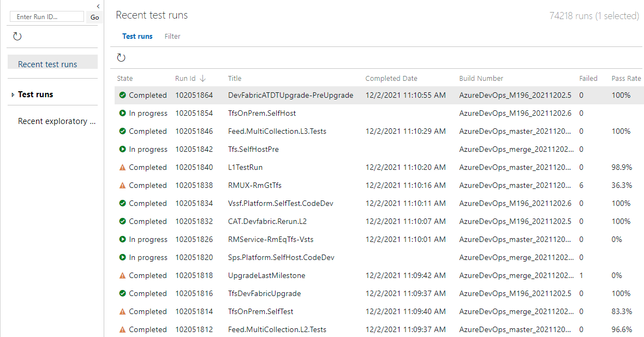
Task: Click the in-progress icon for Sps.Platform.SelfHost.CodeDev
Action: pyautogui.click(x=123, y=257)
